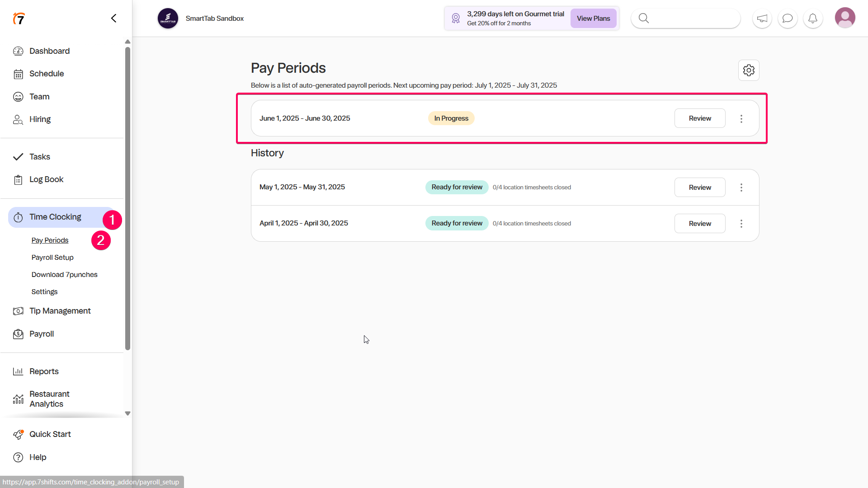868x488 pixels.
Task: Go to Tip Management in sidebar
Action: [60, 311]
